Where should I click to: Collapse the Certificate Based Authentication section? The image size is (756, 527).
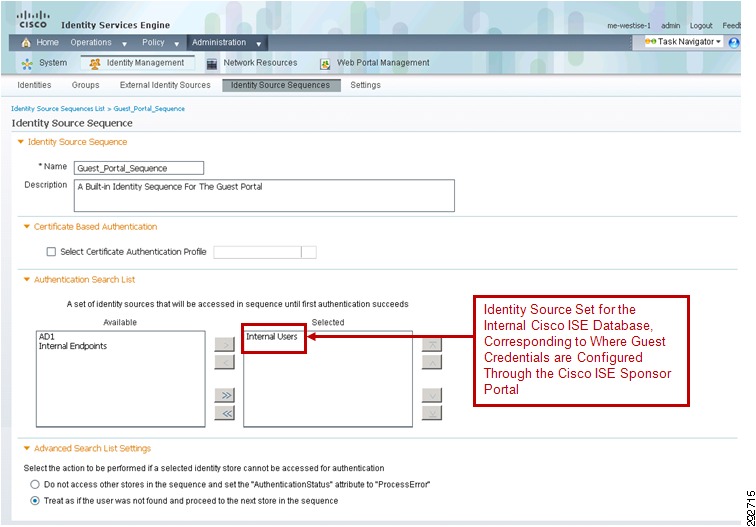point(27,227)
